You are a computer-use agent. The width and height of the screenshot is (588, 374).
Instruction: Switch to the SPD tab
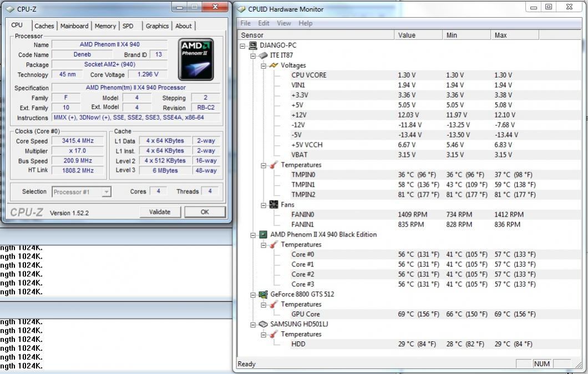click(x=128, y=26)
